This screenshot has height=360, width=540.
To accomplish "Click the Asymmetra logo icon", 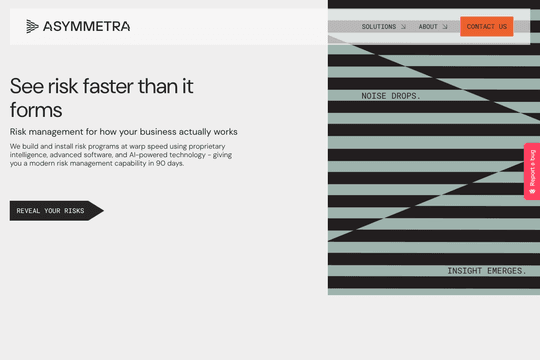I will coord(32,27).
